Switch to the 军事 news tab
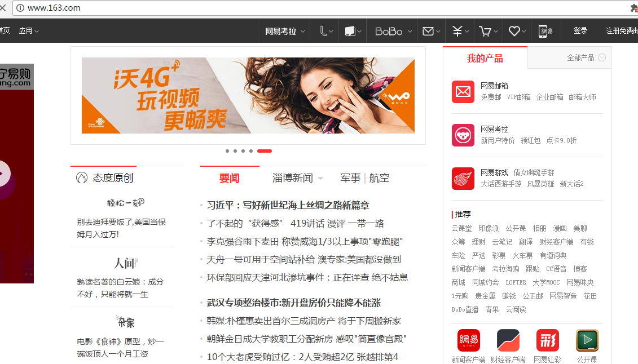Image resolution: width=638 pixels, height=364 pixels. click(x=350, y=178)
